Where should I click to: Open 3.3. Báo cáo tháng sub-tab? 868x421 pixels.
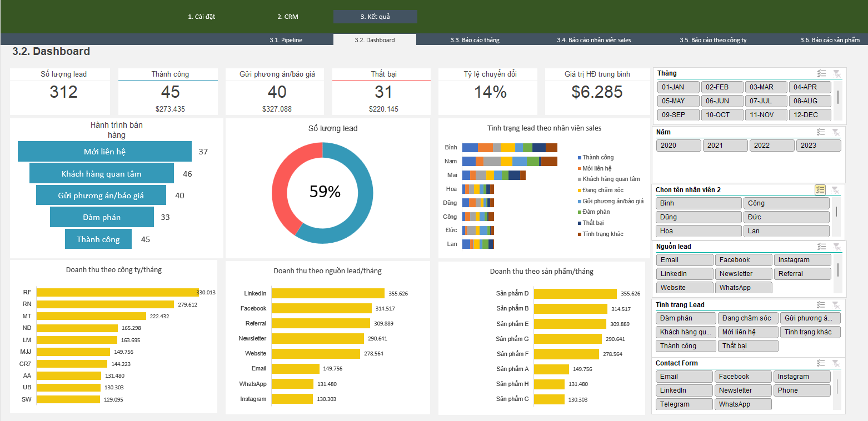coord(475,40)
